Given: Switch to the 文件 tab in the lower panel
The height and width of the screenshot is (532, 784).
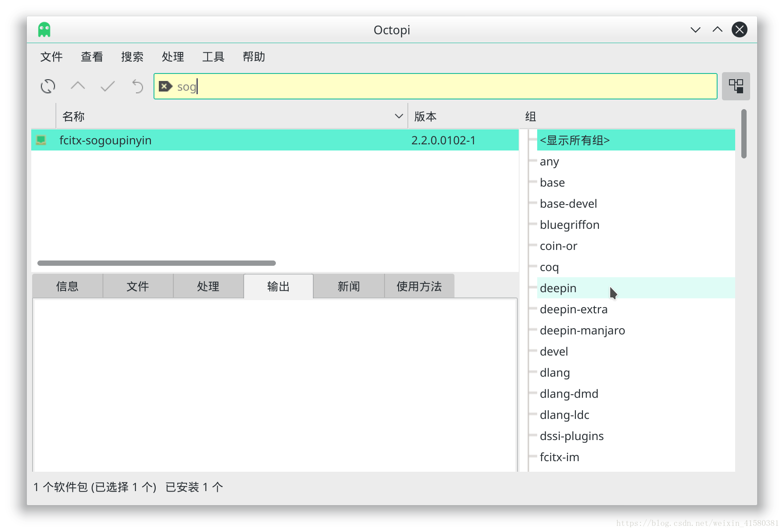Looking at the screenshot, I should pos(138,286).
